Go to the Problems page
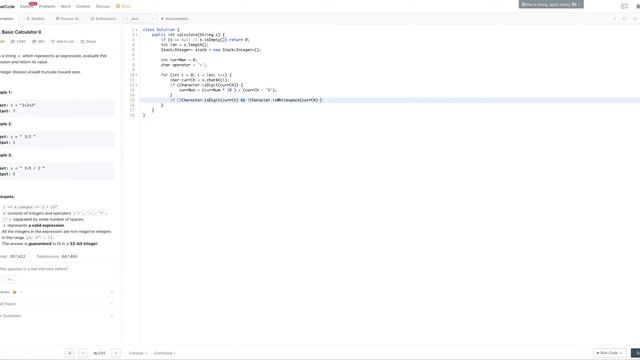This screenshot has width=640, height=360. 47,6
